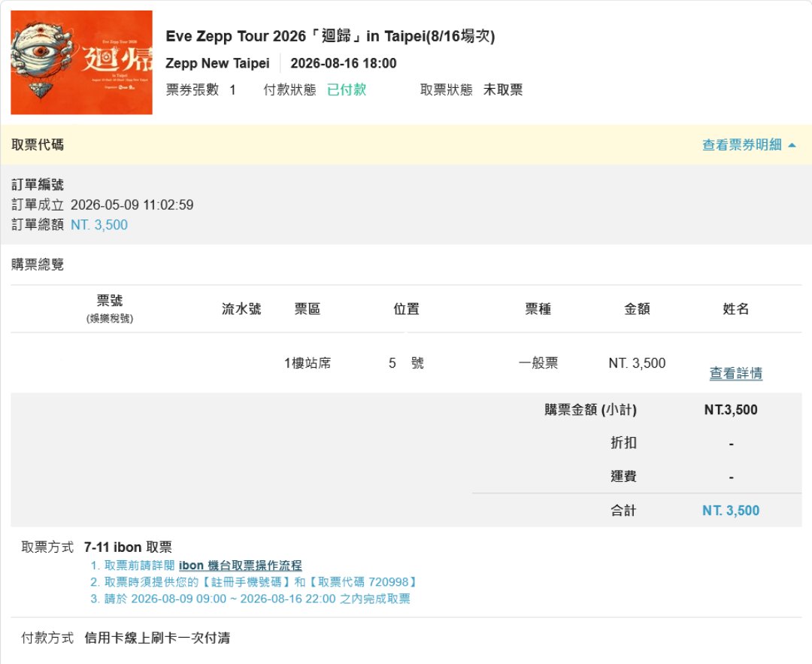Click the 票號 column header
The image size is (812, 664).
pyautogui.click(x=110, y=300)
